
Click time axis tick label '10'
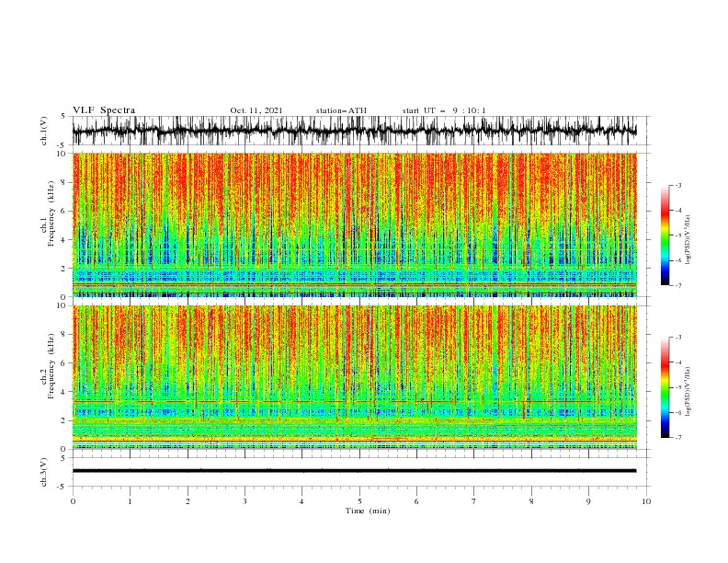pyautogui.click(x=646, y=501)
